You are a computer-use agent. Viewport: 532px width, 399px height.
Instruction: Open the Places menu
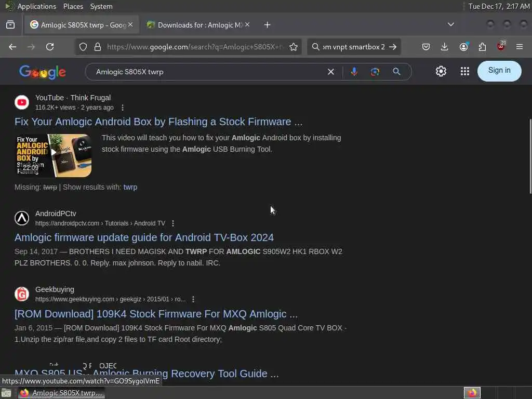point(73,6)
